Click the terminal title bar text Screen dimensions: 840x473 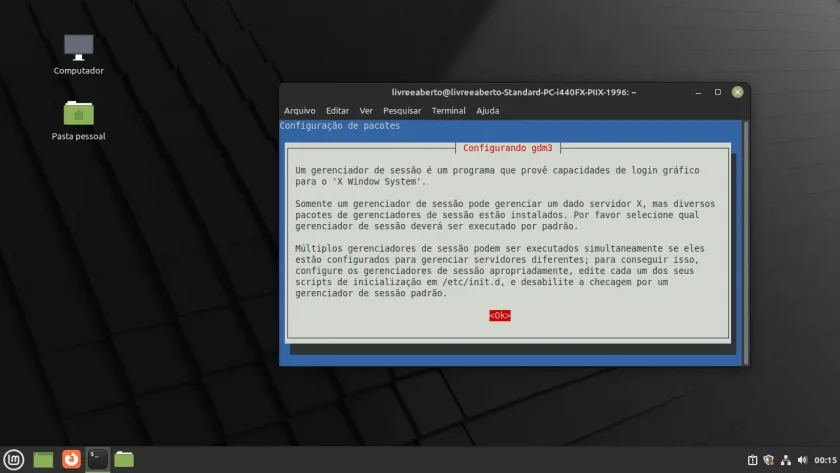point(514,92)
